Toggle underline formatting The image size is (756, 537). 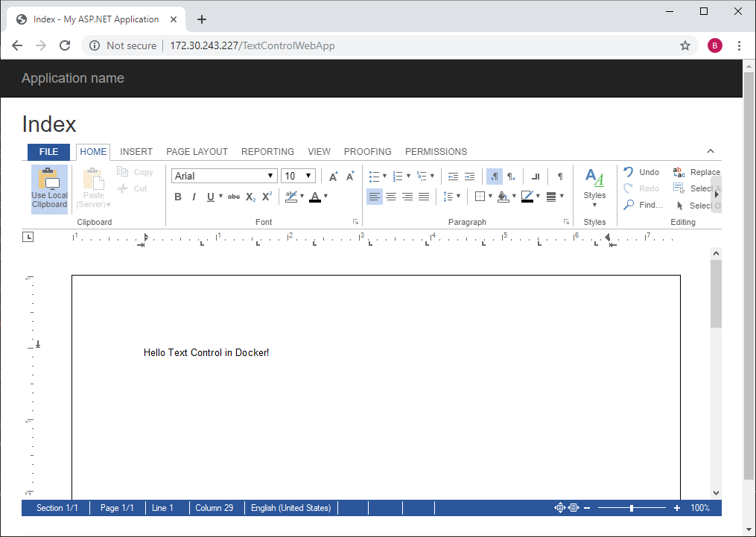coord(210,197)
